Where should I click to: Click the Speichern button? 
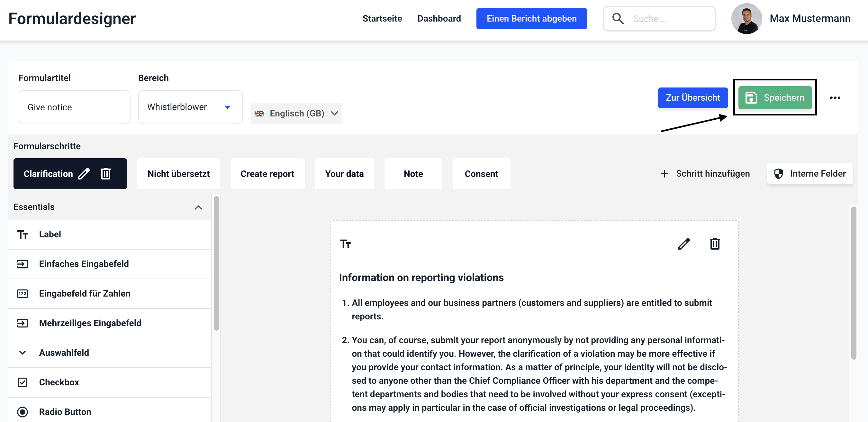pos(775,98)
